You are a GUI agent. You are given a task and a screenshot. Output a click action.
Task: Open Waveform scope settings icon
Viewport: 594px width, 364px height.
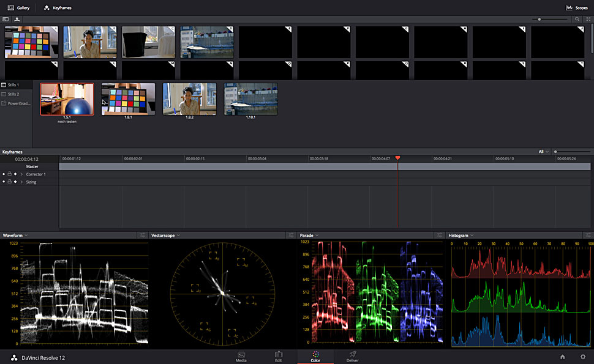[142, 235]
